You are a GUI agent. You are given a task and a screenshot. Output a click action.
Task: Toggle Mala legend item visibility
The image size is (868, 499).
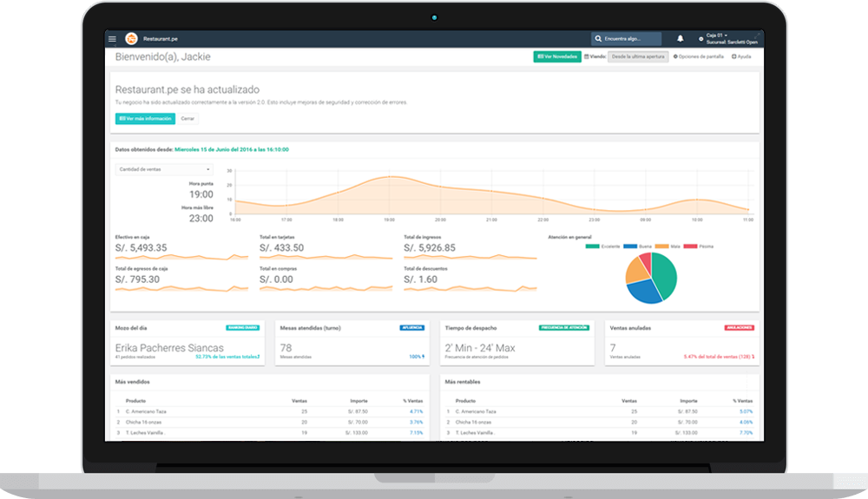(667, 246)
